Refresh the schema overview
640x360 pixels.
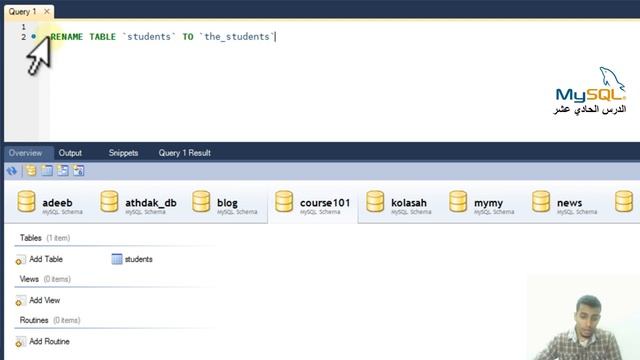point(11,171)
